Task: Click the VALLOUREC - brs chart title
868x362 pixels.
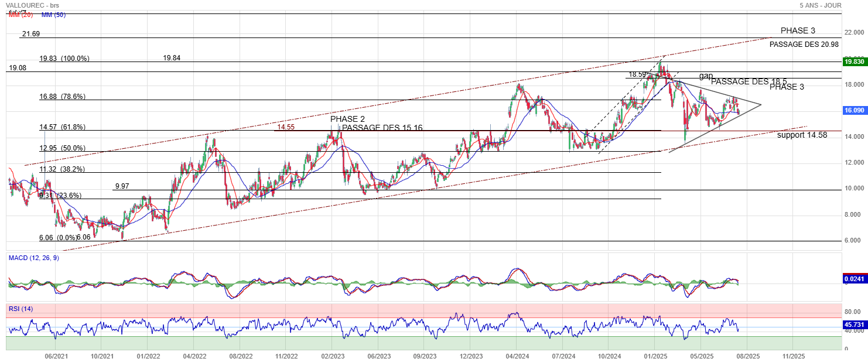Action: (32, 5)
